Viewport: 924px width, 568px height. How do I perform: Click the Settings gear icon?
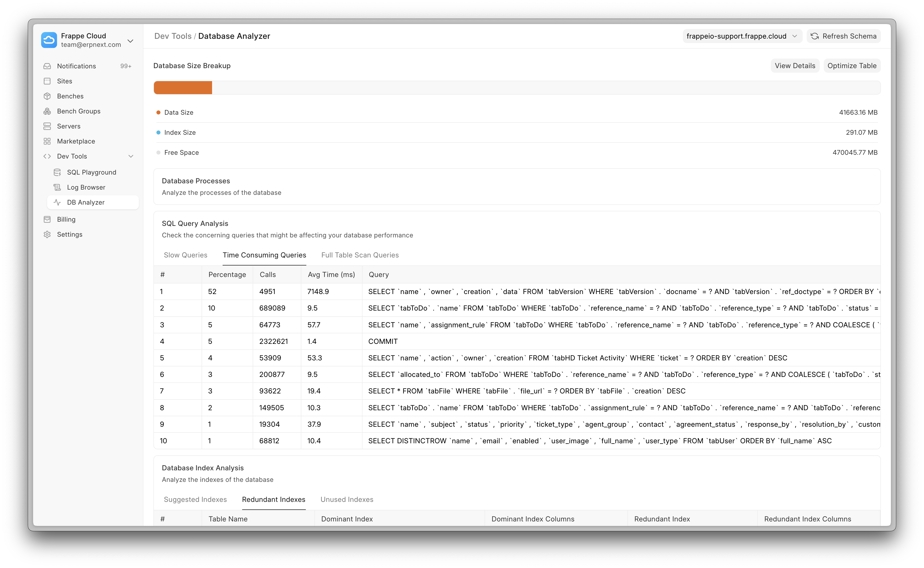pyautogui.click(x=47, y=234)
